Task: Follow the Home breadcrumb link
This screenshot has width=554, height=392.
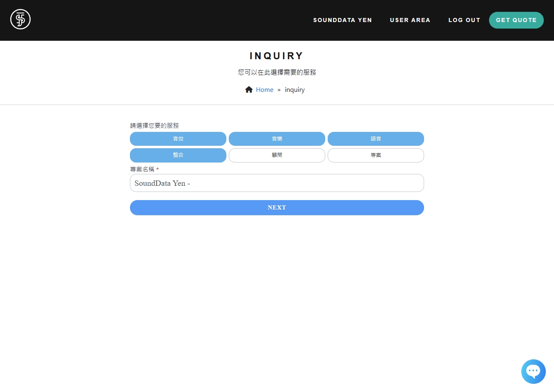Action: point(264,90)
